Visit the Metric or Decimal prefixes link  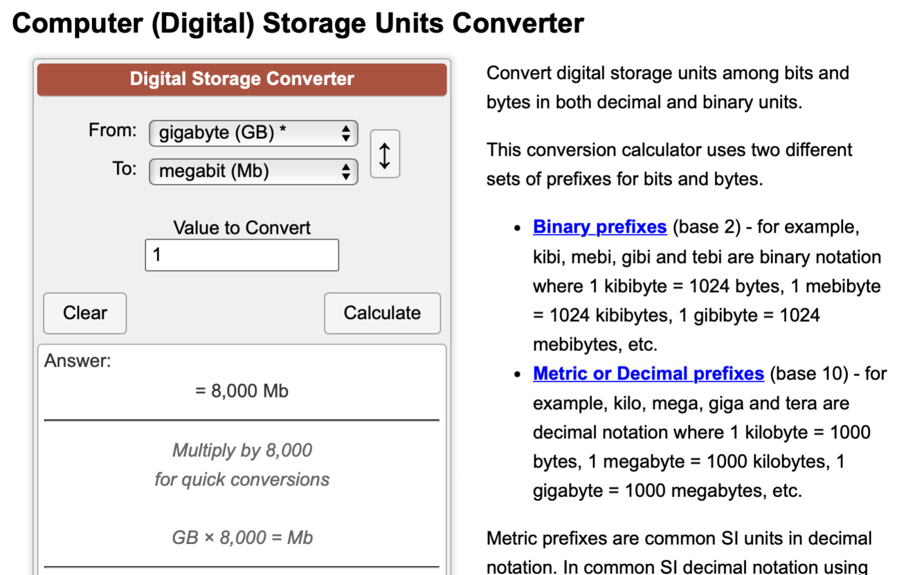(648, 373)
